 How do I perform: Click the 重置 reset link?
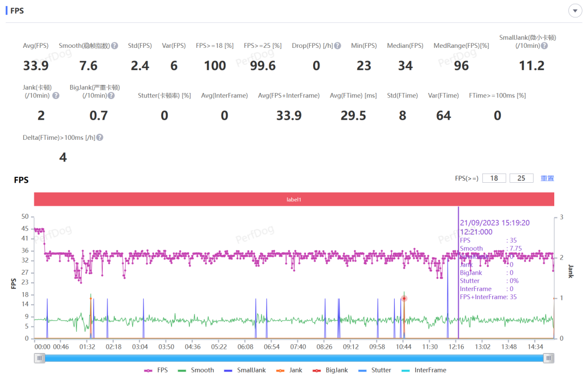point(547,178)
